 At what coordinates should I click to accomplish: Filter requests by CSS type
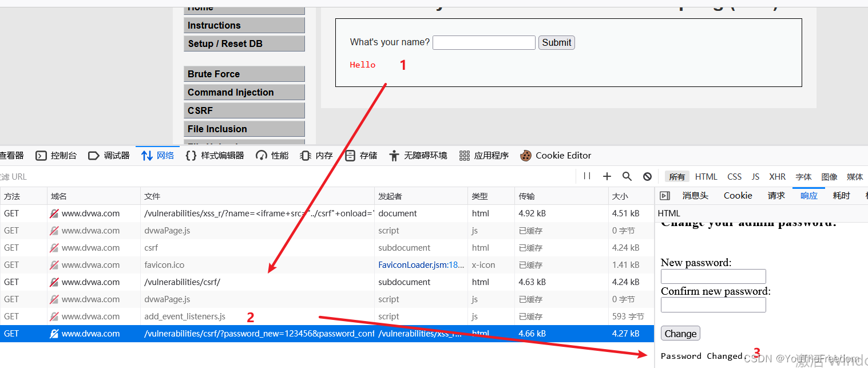coord(735,177)
